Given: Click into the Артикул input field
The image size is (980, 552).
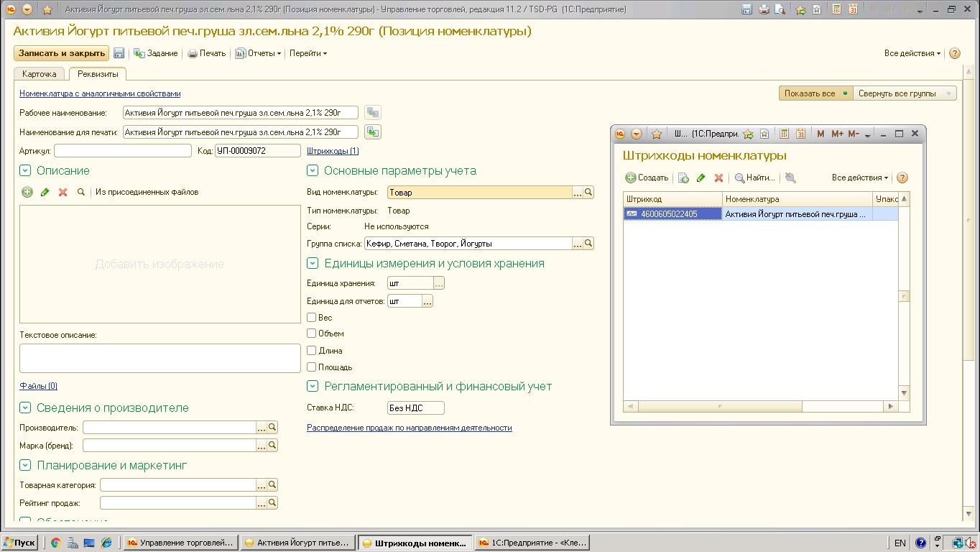Looking at the screenshot, I should (123, 151).
